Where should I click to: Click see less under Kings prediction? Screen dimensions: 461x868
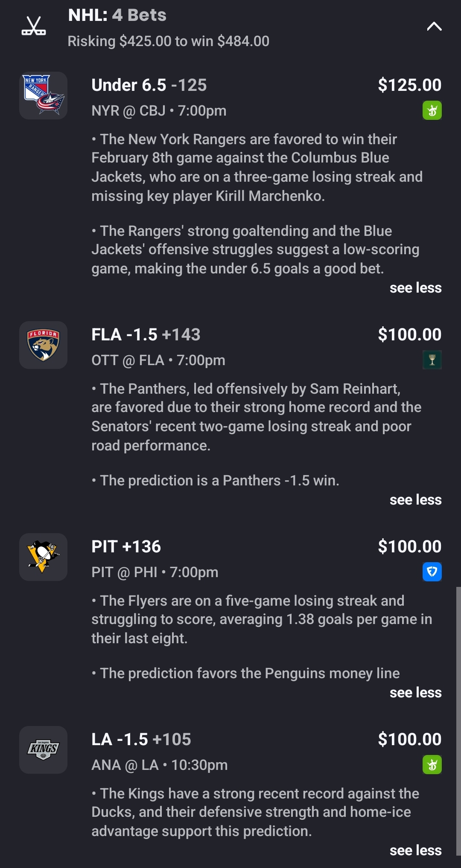415,851
